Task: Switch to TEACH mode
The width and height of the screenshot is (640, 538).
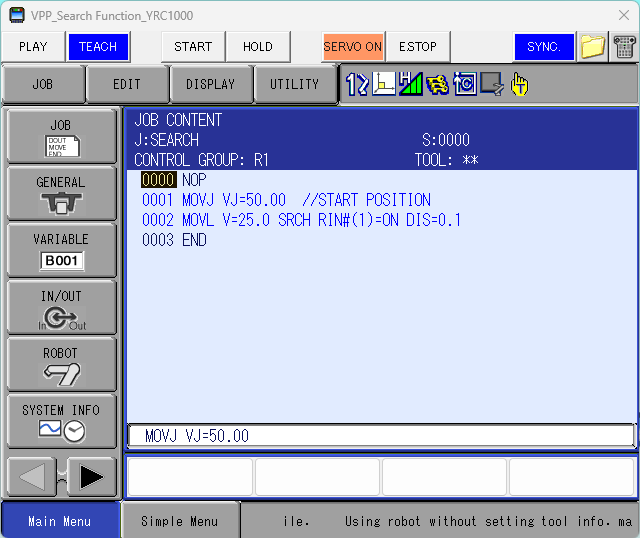Action: (x=98, y=47)
